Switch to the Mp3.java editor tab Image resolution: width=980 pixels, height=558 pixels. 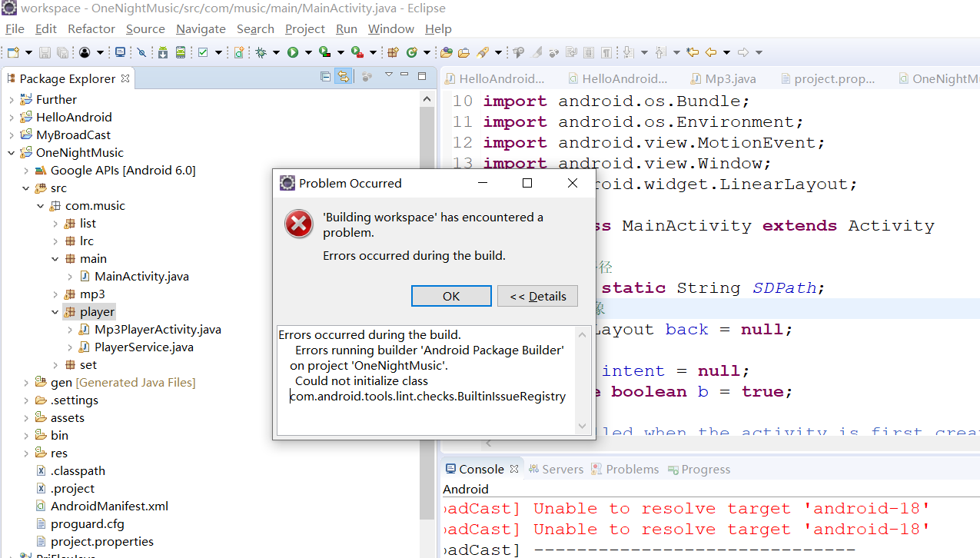click(723, 78)
